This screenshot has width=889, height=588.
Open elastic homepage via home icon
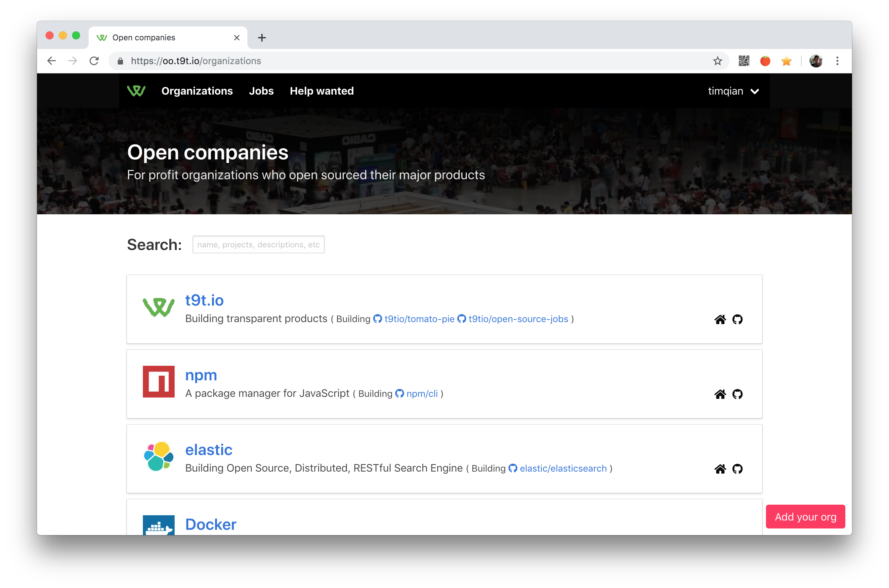coord(720,469)
